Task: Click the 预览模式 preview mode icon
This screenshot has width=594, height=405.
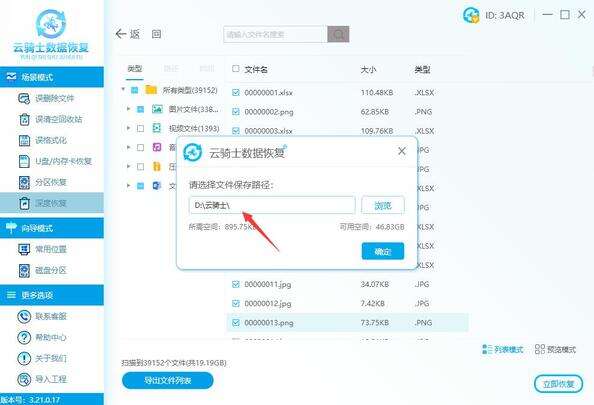Action: click(x=539, y=349)
